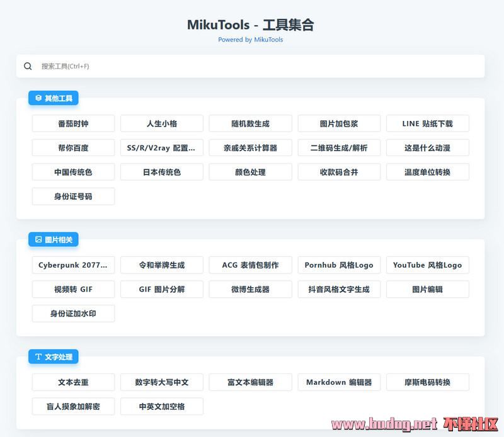Open the 亲戚关系计算器 tool
This screenshot has width=504, height=437.
click(250, 148)
